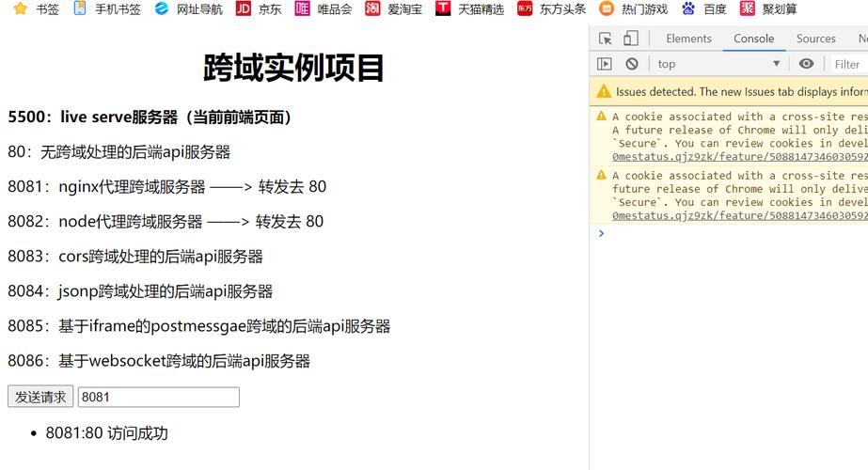
Task: Switch to the Elements tab
Action: [x=688, y=39]
